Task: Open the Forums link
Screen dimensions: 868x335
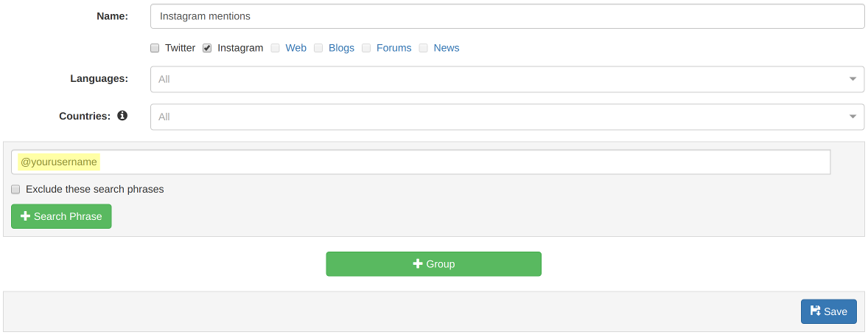Action: [x=393, y=48]
